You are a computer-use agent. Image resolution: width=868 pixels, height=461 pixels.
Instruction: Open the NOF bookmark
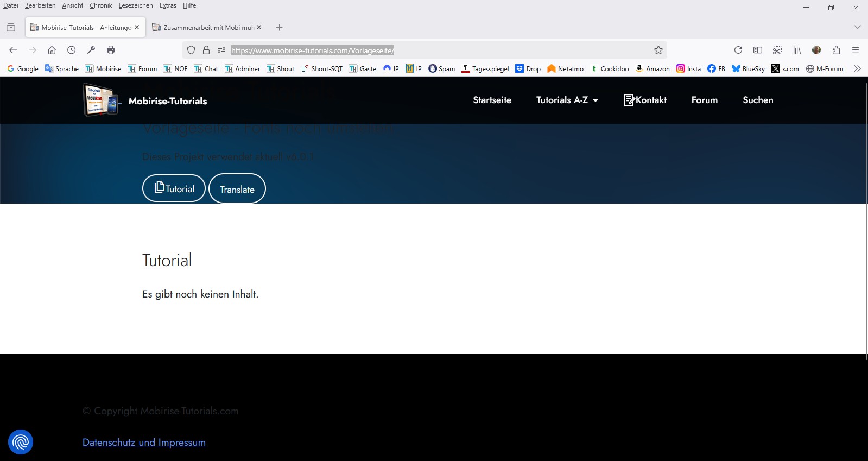pyautogui.click(x=175, y=68)
